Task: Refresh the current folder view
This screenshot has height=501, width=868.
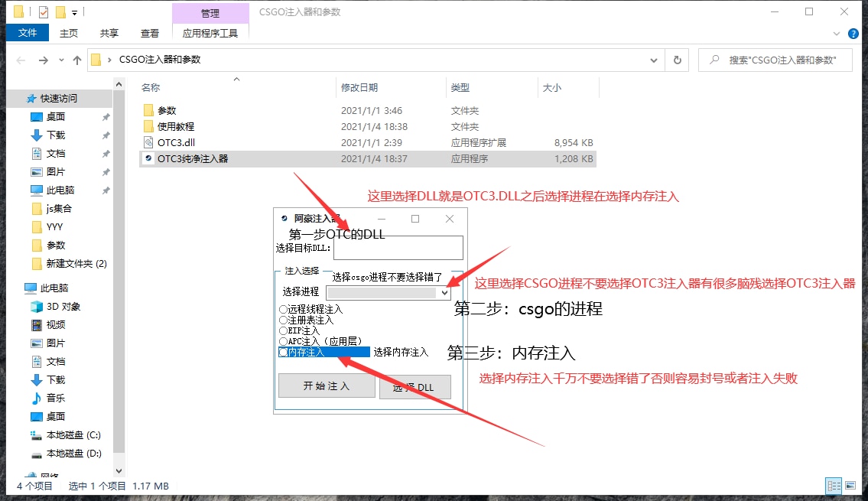Action: pyautogui.click(x=677, y=60)
